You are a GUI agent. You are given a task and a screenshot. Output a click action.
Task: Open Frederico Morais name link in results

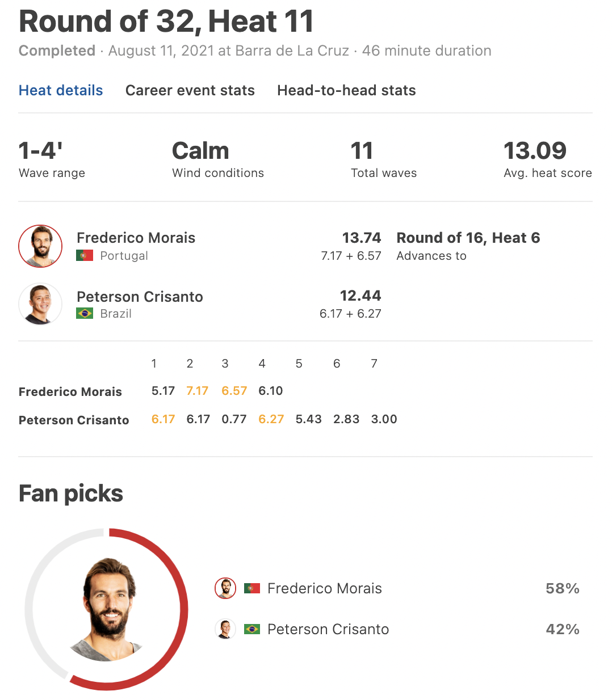[x=136, y=238]
